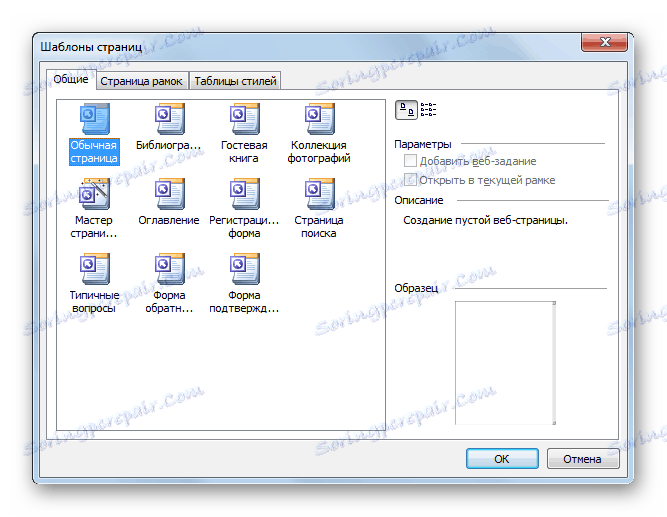Click the Коллекция фотографий label text
This screenshot has height=517, width=667.
click(319, 152)
